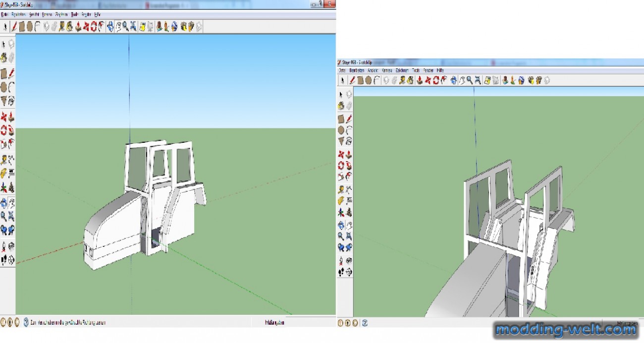Screen dimensions: 644x343
Task: Click the help question-mark icon in right window's status bar
Action: [365, 323]
